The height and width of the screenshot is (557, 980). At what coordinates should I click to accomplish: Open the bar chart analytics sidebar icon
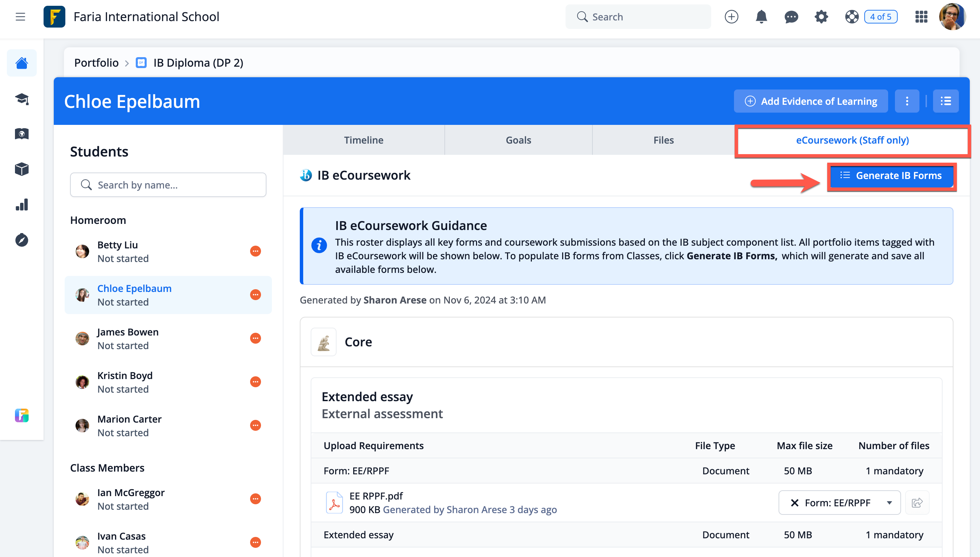click(x=22, y=205)
